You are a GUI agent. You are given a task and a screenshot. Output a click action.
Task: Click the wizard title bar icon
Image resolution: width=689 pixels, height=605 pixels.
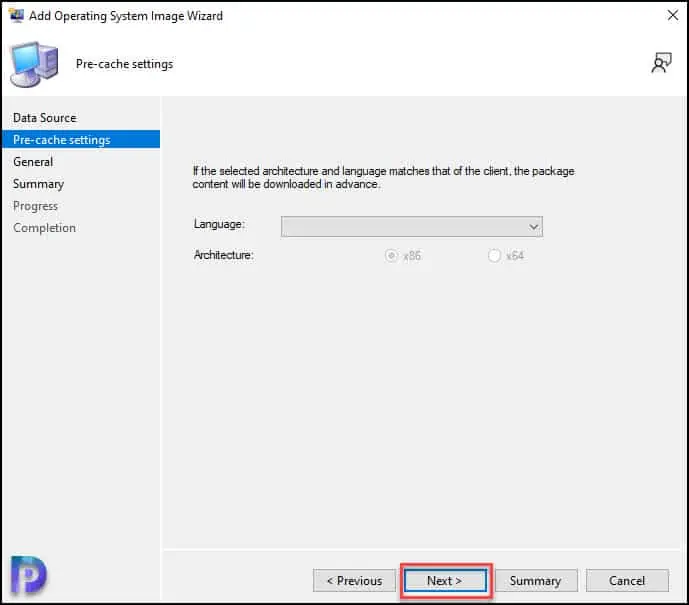16,15
